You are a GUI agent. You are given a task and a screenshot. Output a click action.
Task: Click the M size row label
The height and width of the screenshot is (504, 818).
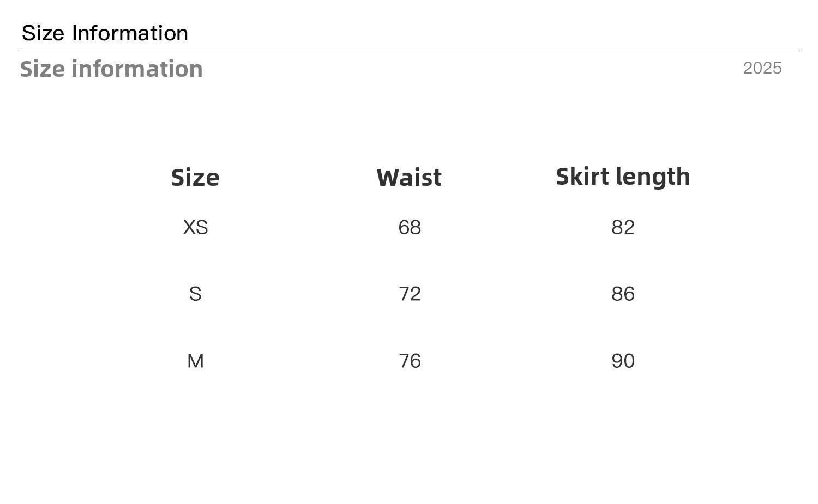(195, 361)
